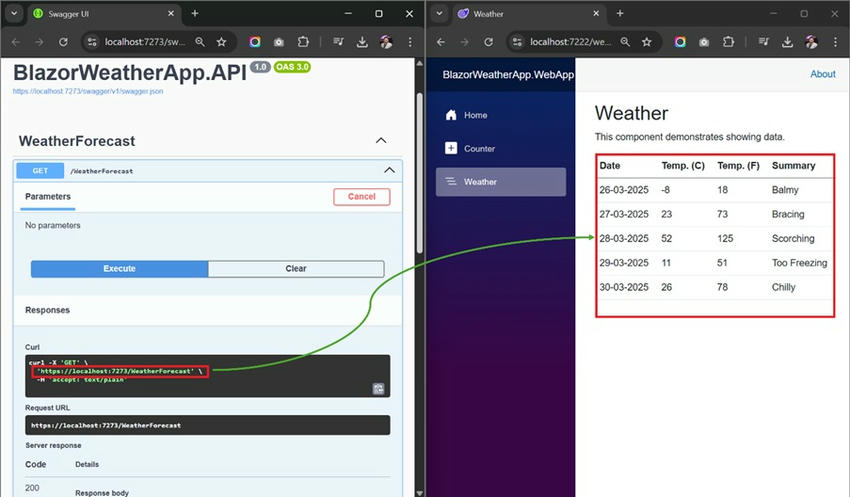Collapse the WeatherForecast section
This screenshot has height=497, width=850.
pos(381,140)
